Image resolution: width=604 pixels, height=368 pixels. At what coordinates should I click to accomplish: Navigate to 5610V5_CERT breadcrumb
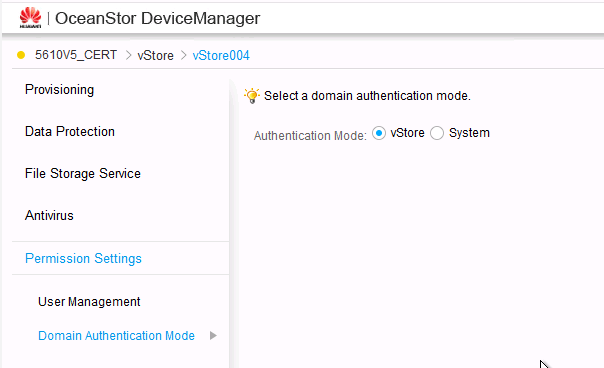[x=76, y=55]
